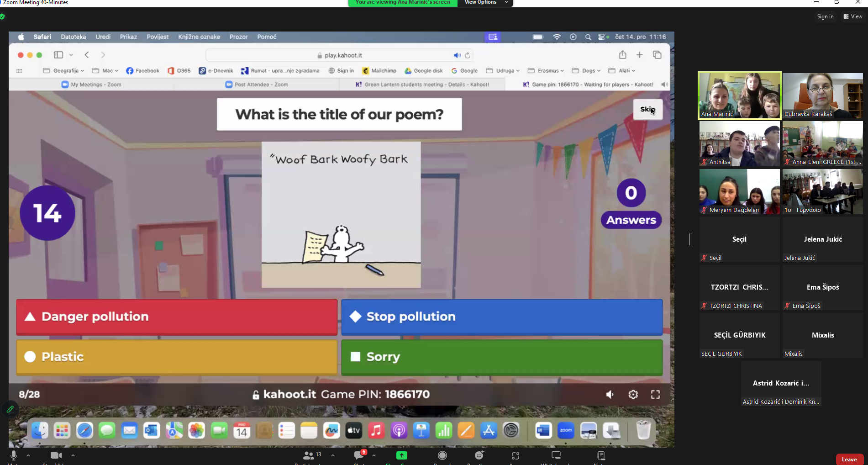The image size is (868, 465).
Task: Leave the Zoom meeting
Action: (849, 459)
